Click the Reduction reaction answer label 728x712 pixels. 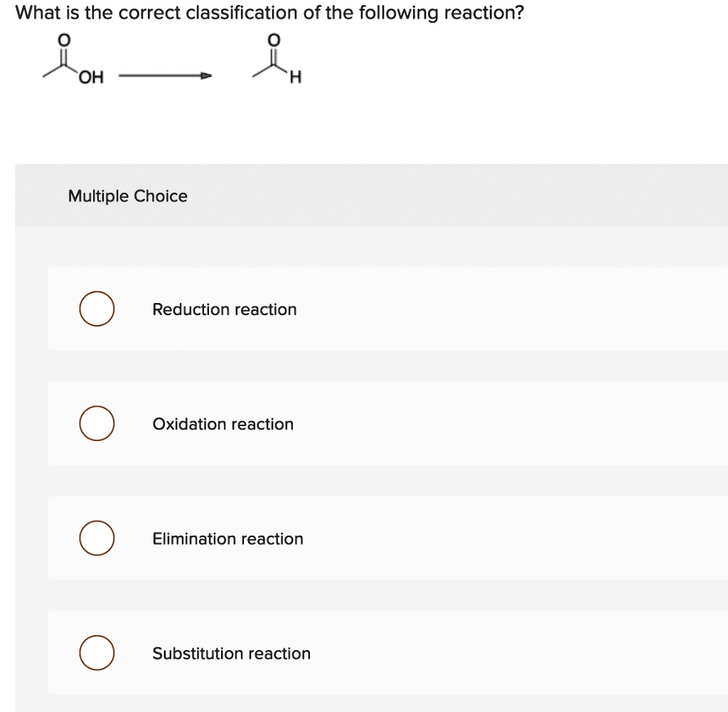click(224, 309)
